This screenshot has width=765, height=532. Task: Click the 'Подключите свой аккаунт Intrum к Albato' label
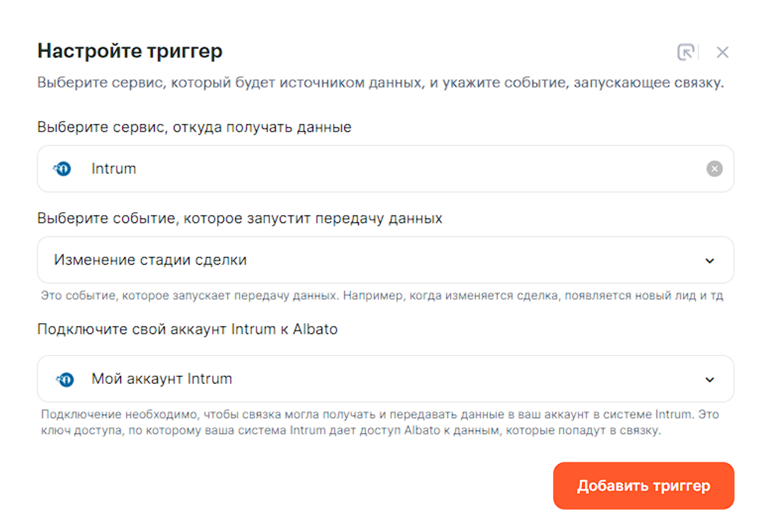187,329
